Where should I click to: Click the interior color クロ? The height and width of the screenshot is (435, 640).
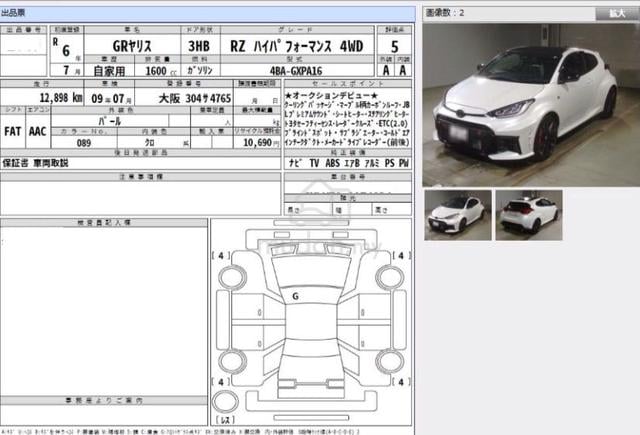149,143
